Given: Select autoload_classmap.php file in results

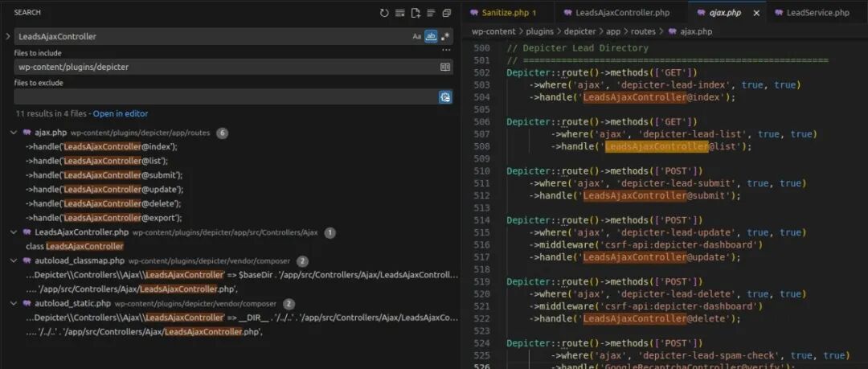Looking at the screenshot, I should click(80, 261).
